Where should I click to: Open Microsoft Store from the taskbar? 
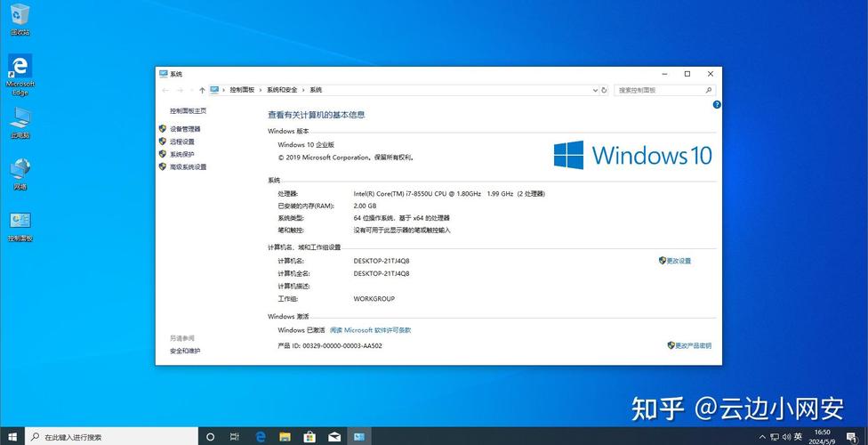(309, 437)
